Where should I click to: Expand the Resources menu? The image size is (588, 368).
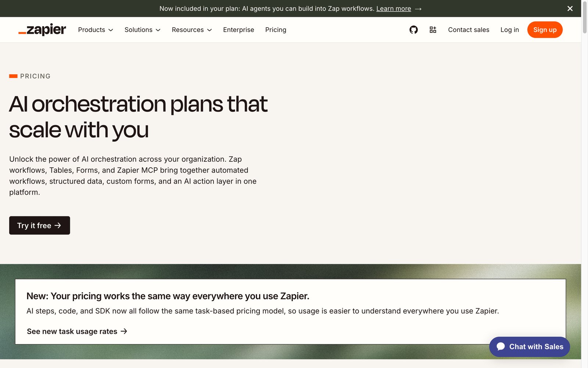pyautogui.click(x=192, y=30)
